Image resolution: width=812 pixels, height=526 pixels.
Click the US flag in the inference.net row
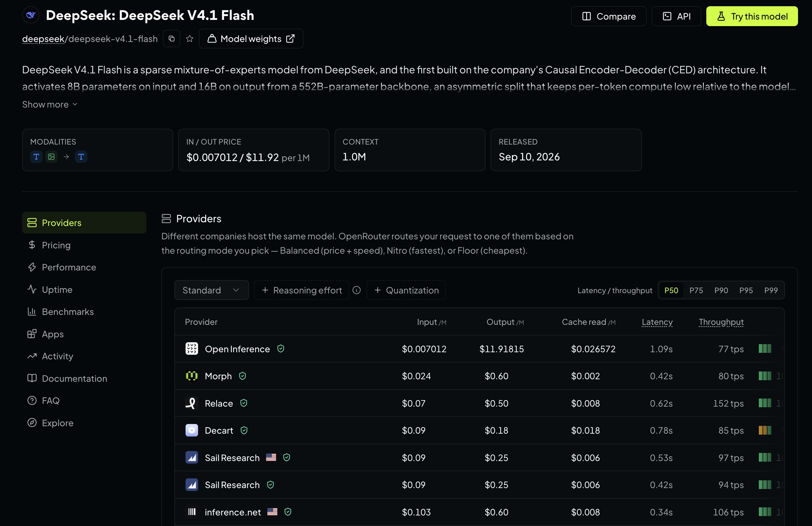(272, 512)
